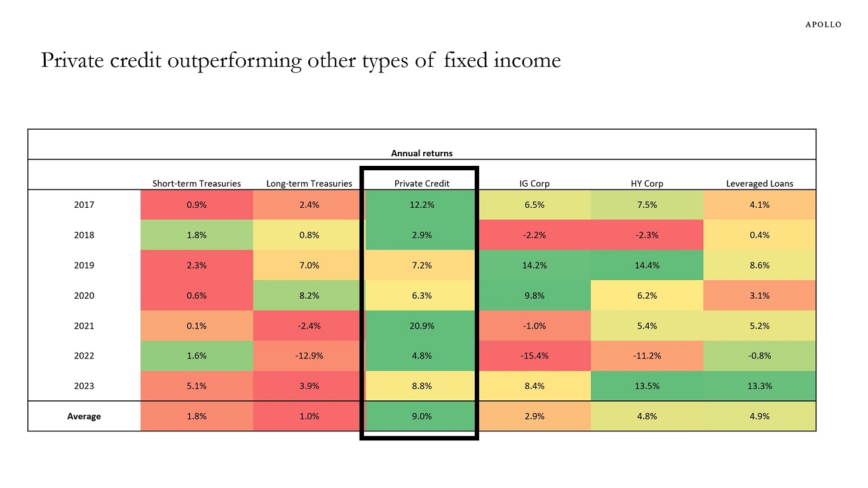
Task: Select the 14.4% HY Corp cell
Action: click(646, 265)
